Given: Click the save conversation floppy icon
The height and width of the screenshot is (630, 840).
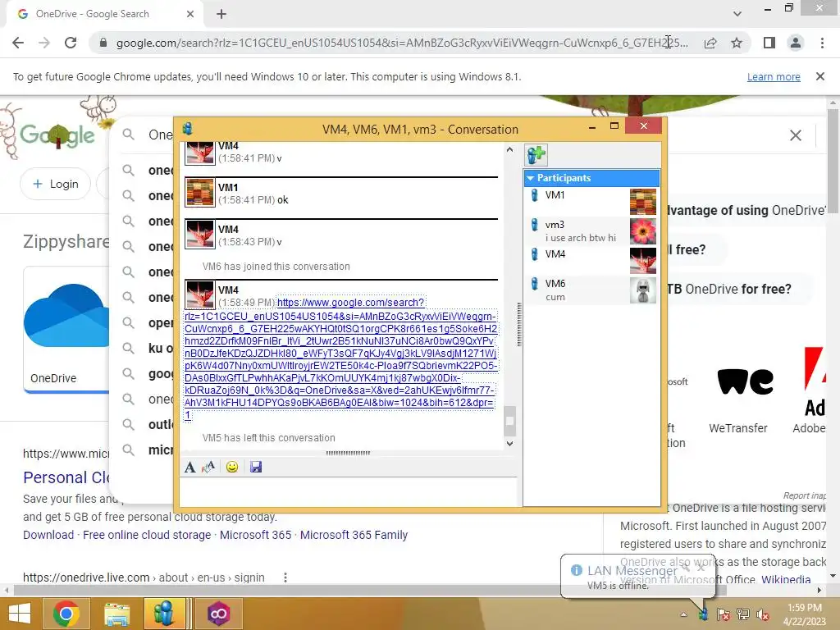Looking at the screenshot, I should [256, 467].
